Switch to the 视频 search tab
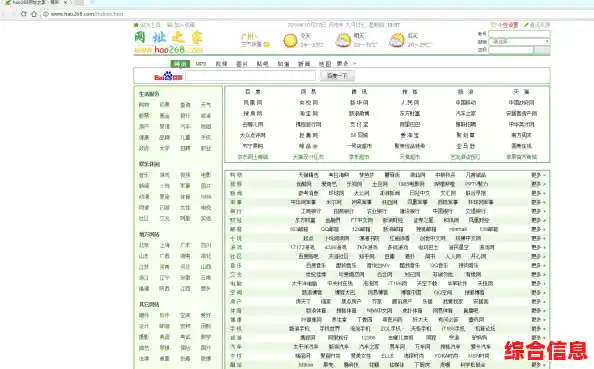Image resolution: width=594 pixels, height=369 pixels. coord(221,64)
